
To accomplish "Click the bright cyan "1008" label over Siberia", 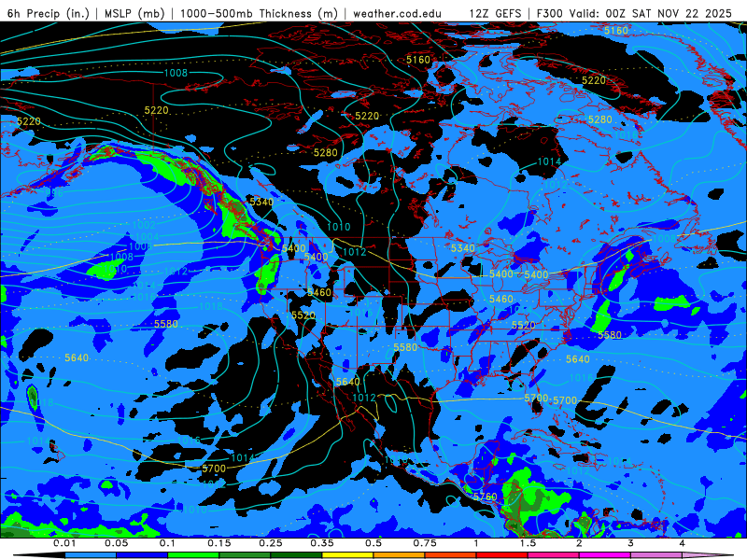I will pyautogui.click(x=176, y=73).
